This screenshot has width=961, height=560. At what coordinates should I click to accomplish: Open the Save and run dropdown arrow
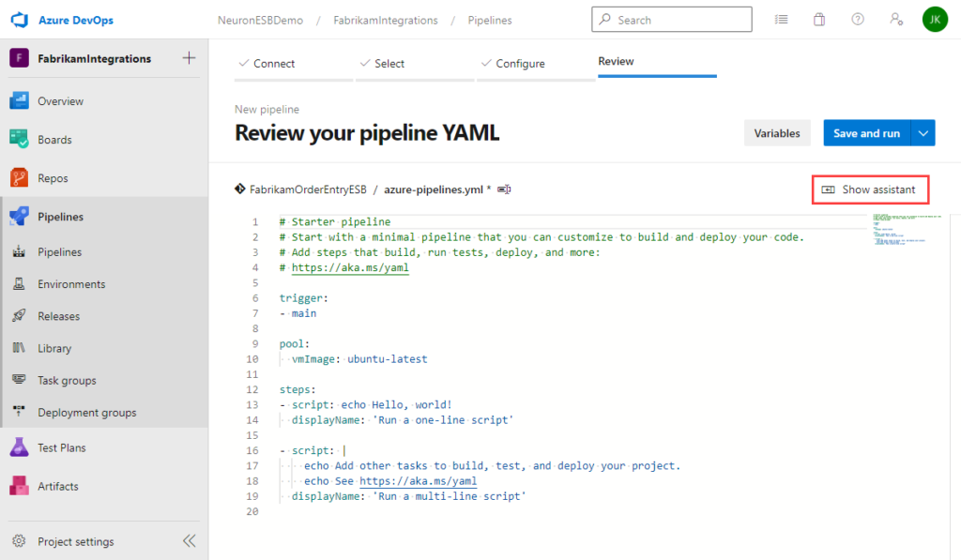tap(925, 132)
